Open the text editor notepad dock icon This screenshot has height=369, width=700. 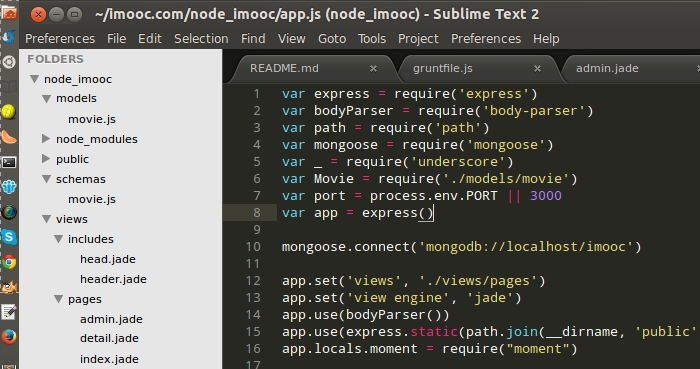[x=9, y=312]
